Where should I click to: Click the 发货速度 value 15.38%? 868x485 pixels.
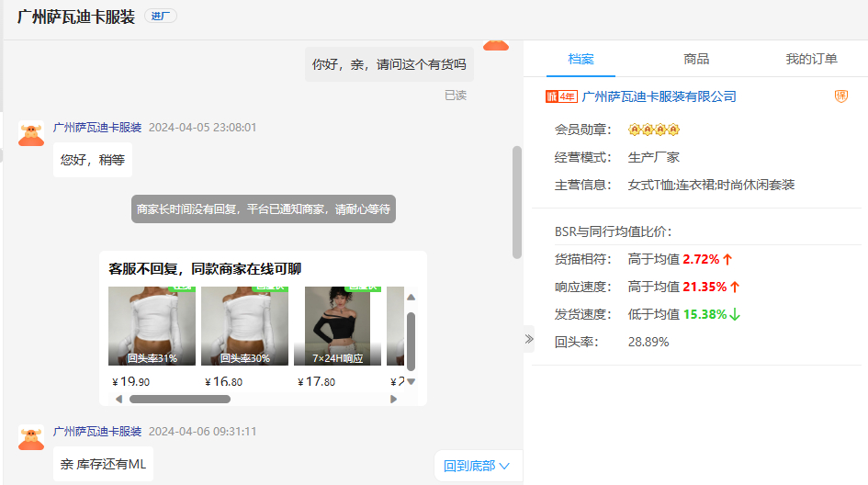(705, 314)
